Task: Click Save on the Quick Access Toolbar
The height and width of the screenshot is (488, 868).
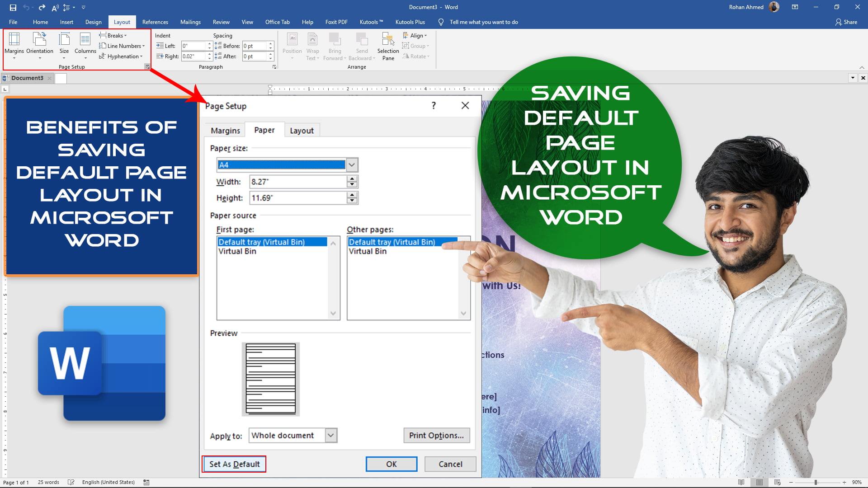Action: [x=12, y=7]
